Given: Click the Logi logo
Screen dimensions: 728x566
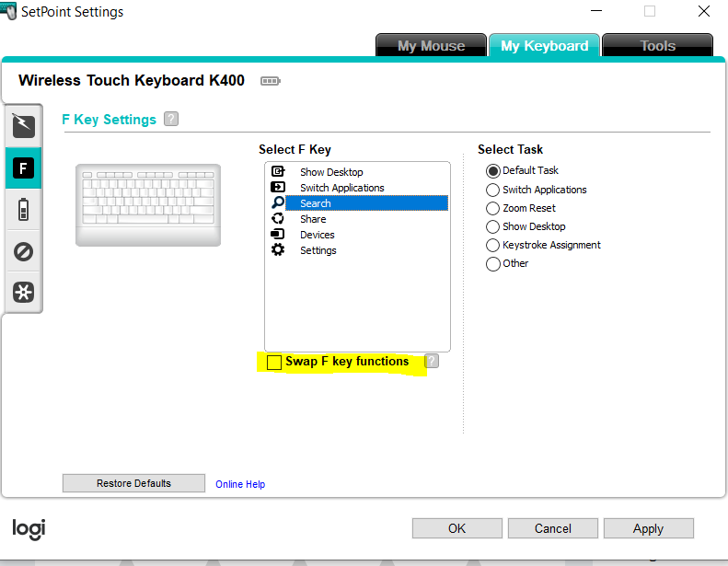Looking at the screenshot, I should point(29,529).
